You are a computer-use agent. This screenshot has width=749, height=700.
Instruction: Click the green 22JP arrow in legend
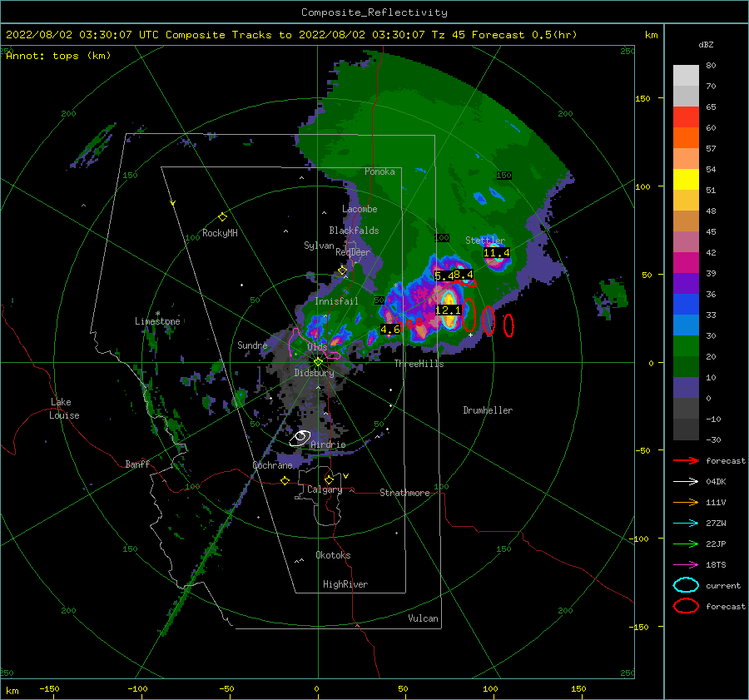(686, 544)
